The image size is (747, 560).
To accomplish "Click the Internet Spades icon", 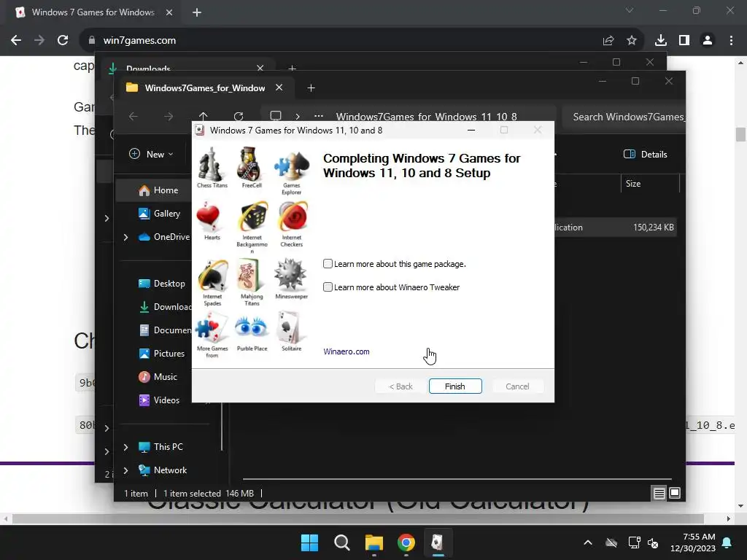I will [x=212, y=276].
